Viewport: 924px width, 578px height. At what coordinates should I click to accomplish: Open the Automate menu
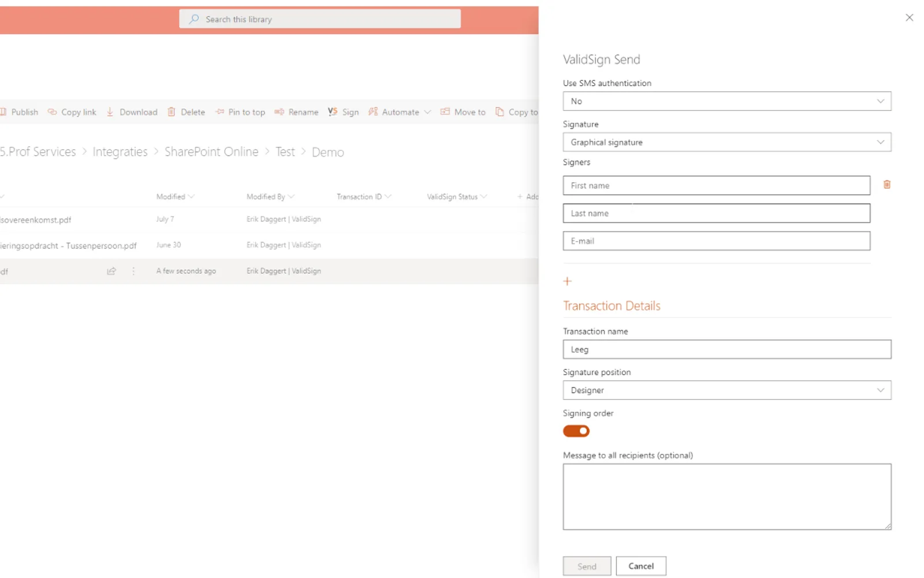[400, 112]
